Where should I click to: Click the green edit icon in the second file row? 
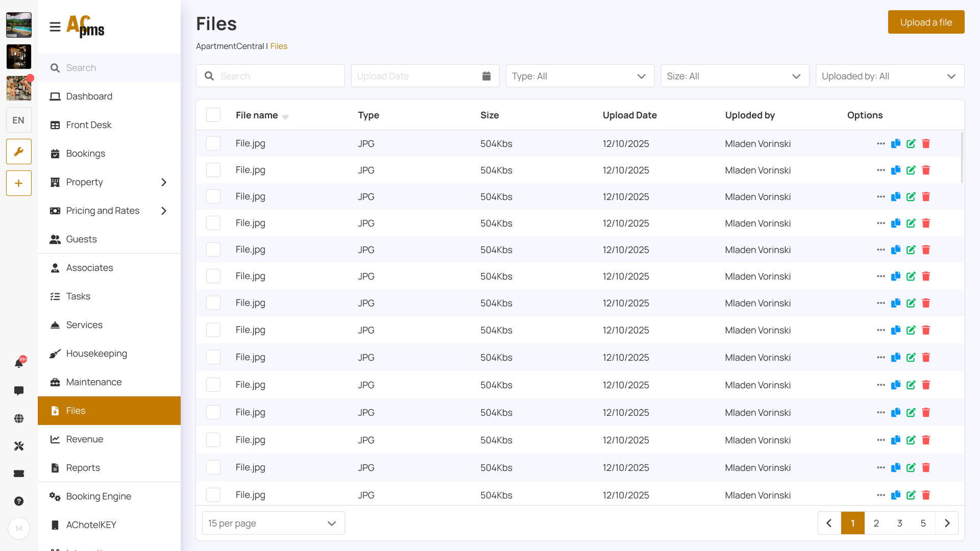click(x=911, y=170)
